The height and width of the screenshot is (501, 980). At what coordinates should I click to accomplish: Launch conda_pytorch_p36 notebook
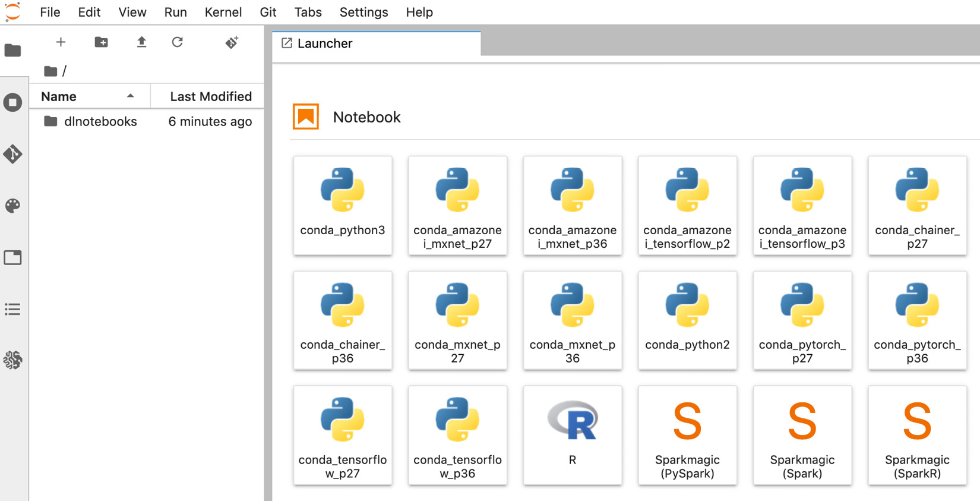[917, 320]
